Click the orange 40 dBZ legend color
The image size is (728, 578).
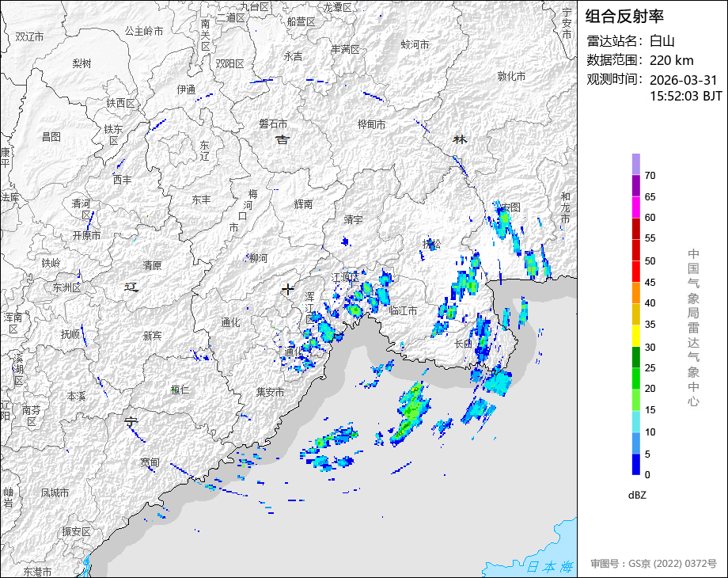coord(636,293)
